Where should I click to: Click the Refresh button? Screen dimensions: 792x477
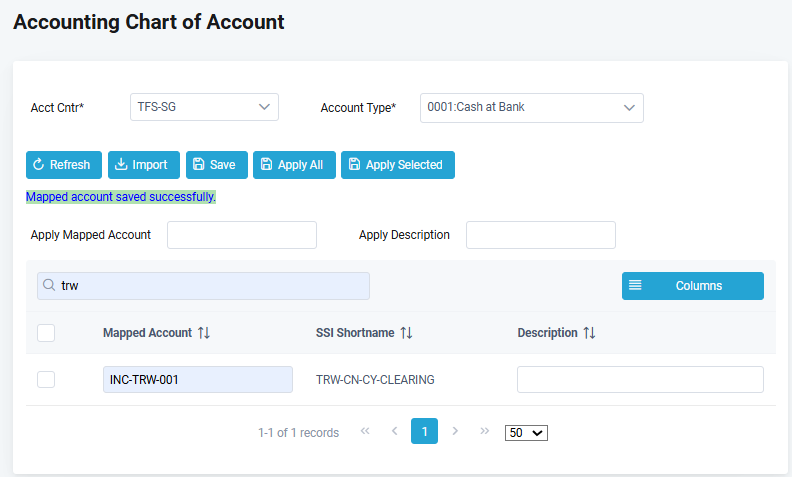point(64,165)
